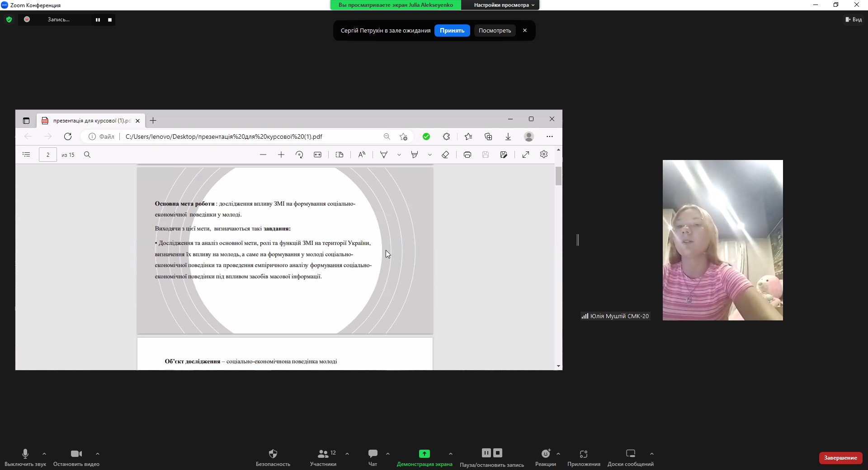868x470 pixels.
Task: Open Downloads icon in Edge
Action: pyautogui.click(x=508, y=136)
